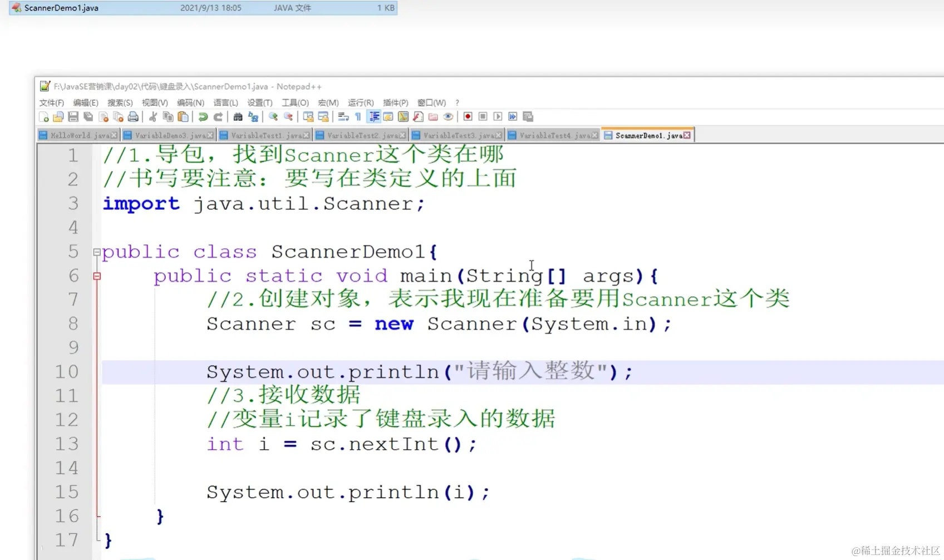Save the current file via toolbar
944x560 pixels.
73,116
